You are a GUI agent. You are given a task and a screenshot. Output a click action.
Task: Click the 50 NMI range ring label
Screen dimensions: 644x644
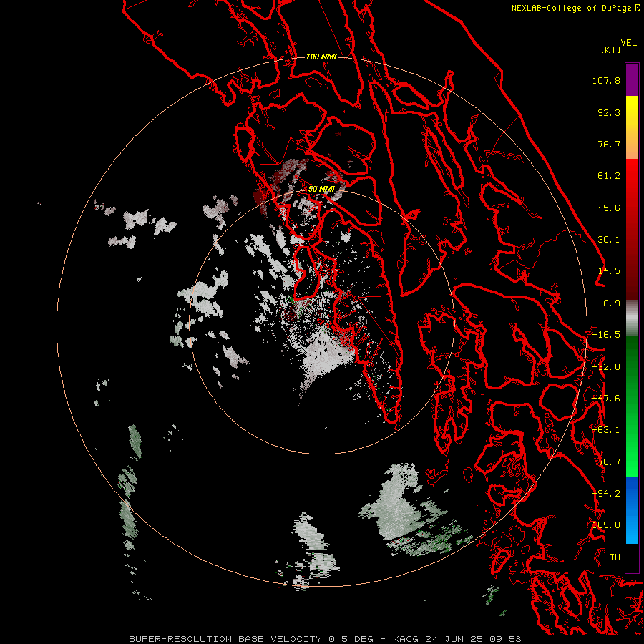pos(321,189)
